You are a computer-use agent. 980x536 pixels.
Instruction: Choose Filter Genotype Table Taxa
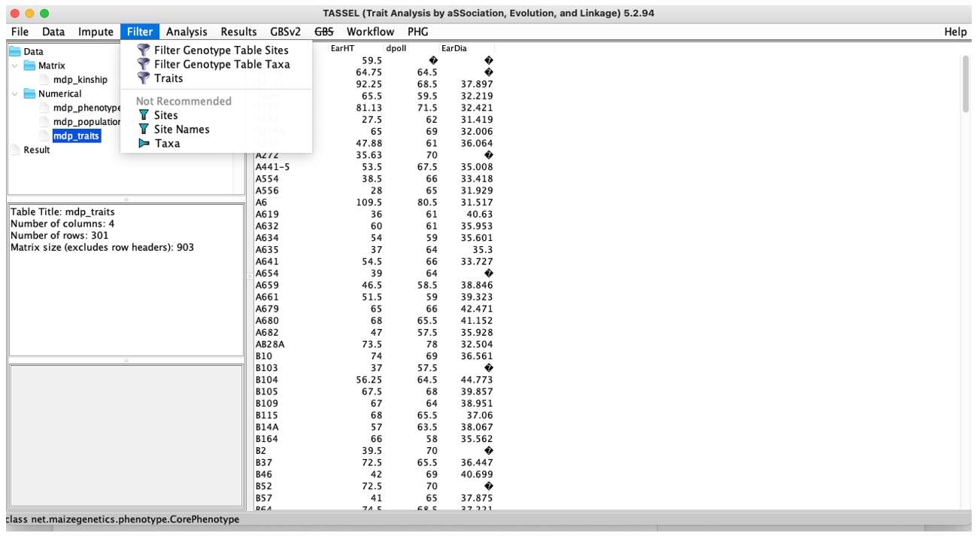pyautogui.click(x=216, y=64)
